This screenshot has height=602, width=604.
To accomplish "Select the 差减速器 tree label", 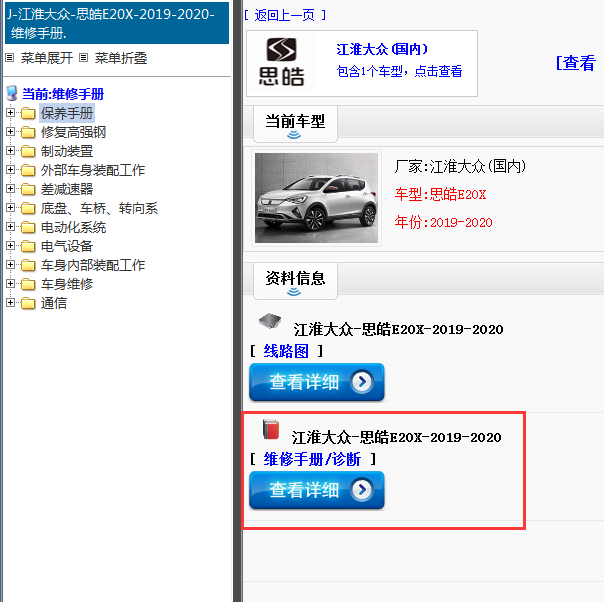I will coord(67,189).
